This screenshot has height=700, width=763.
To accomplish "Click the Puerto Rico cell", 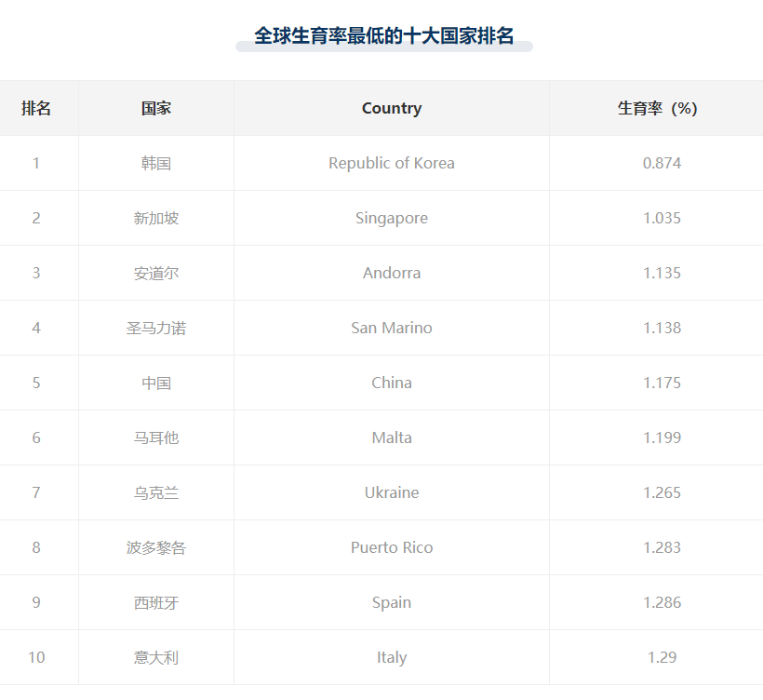I will (x=392, y=548).
